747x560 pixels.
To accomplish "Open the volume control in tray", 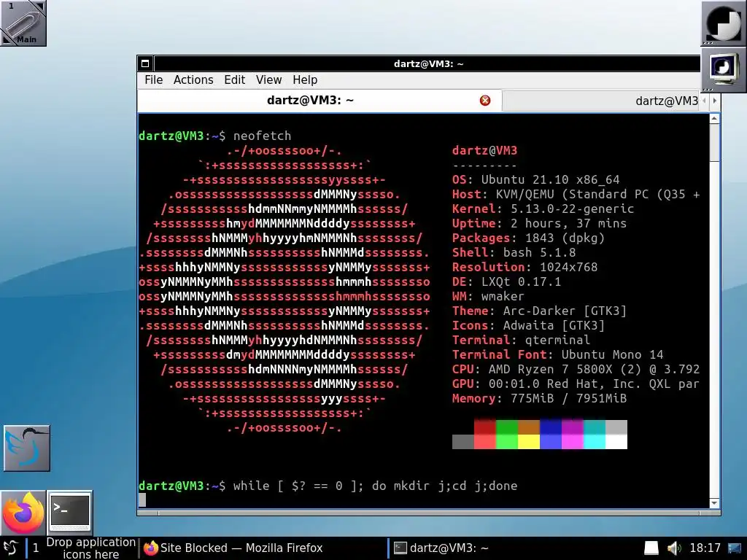I will tap(673, 548).
